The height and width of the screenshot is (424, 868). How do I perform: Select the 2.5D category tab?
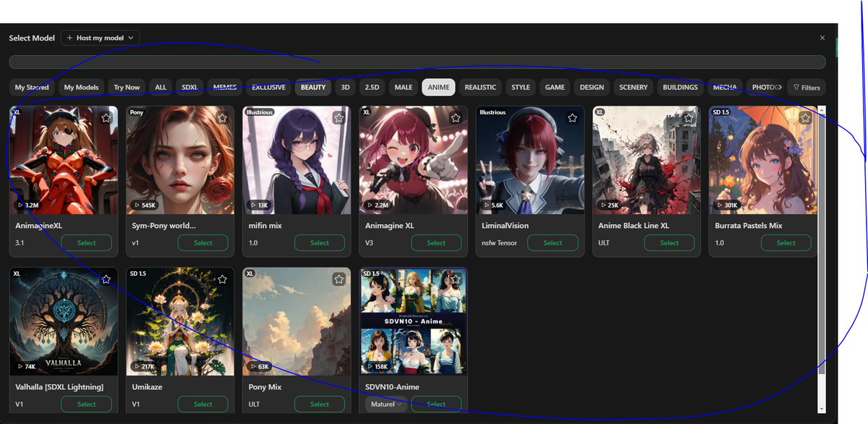[372, 88]
